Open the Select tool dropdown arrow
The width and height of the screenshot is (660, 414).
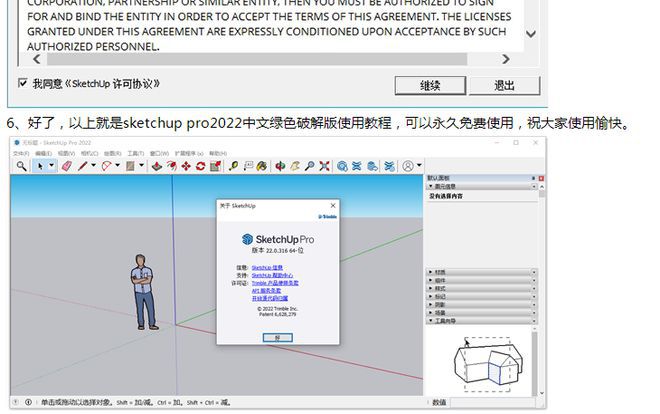[x=52, y=166]
